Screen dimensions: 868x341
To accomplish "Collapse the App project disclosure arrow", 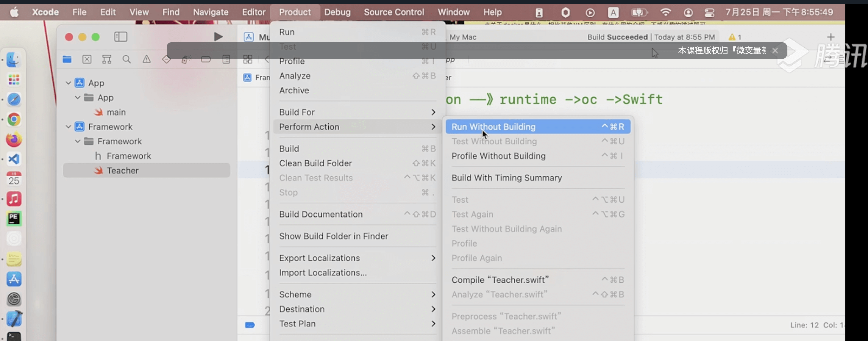I will click(x=68, y=83).
